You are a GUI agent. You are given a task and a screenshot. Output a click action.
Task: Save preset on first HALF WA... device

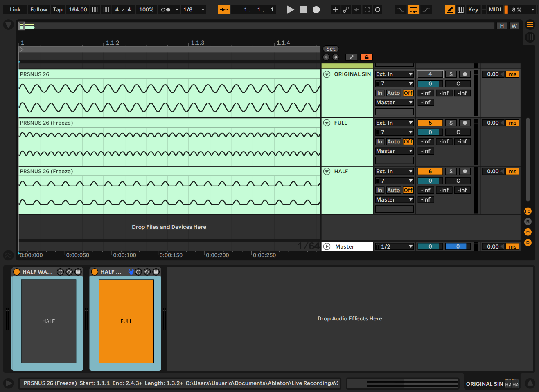(x=78, y=272)
